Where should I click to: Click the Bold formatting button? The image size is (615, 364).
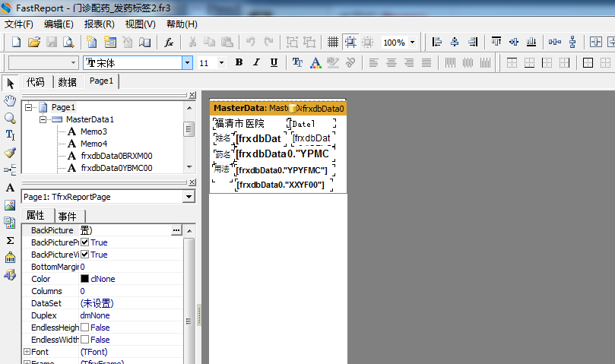tap(239, 62)
